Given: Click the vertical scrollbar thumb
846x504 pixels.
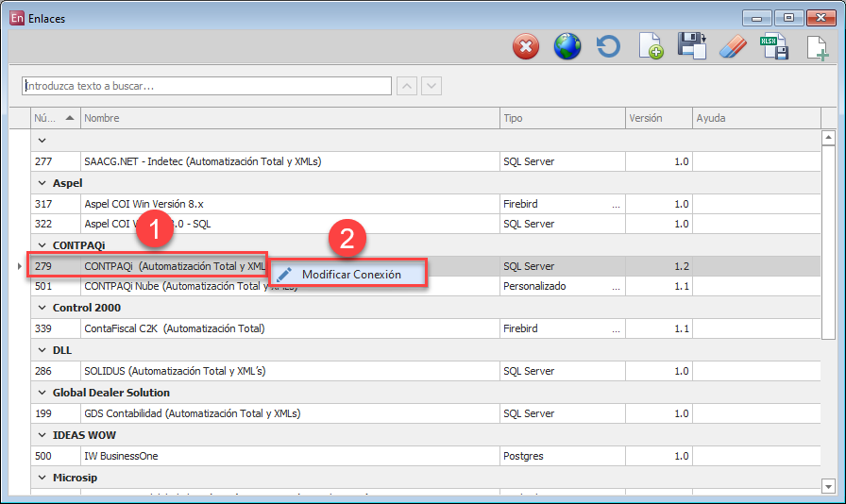Looking at the screenshot, I should click(828, 243).
